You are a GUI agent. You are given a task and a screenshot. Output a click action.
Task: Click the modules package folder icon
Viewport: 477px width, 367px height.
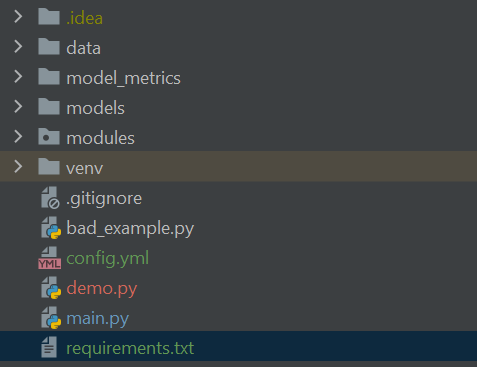[49, 137]
